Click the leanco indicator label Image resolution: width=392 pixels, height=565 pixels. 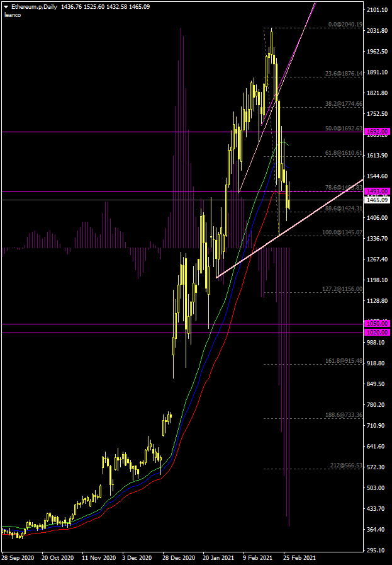[13, 14]
